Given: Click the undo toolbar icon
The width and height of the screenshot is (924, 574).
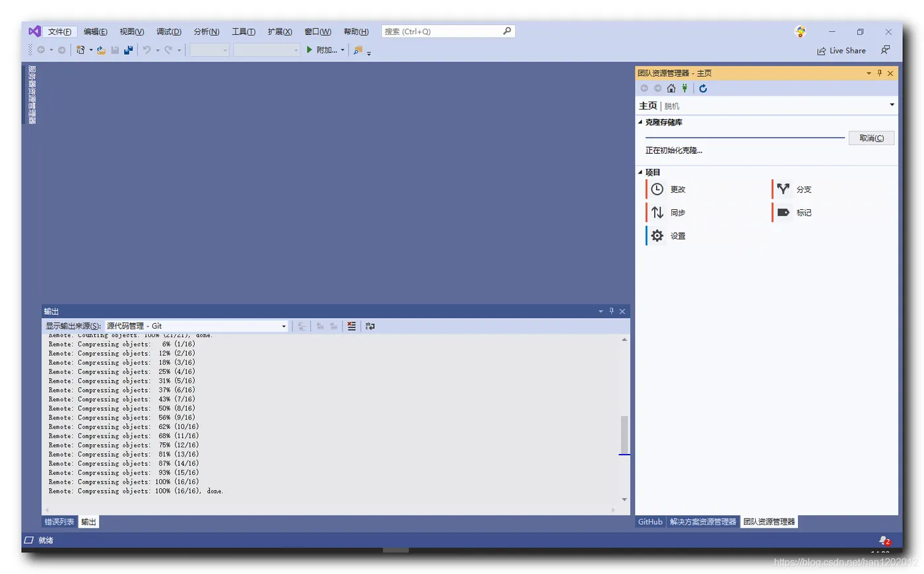Looking at the screenshot, I should pos(147,50).
